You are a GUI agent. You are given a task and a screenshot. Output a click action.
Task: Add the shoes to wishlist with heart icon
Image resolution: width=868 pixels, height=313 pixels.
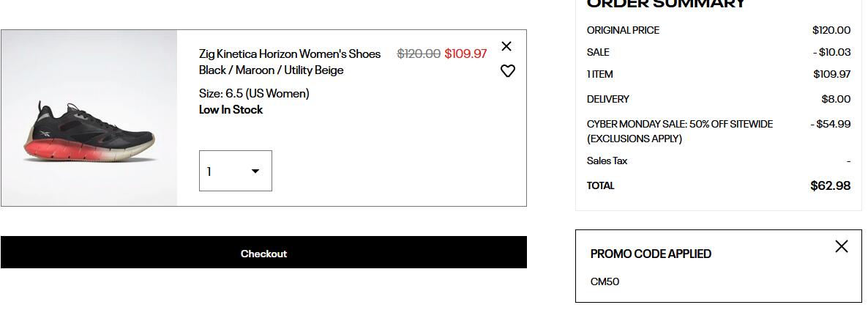click(x=508, y=71)
